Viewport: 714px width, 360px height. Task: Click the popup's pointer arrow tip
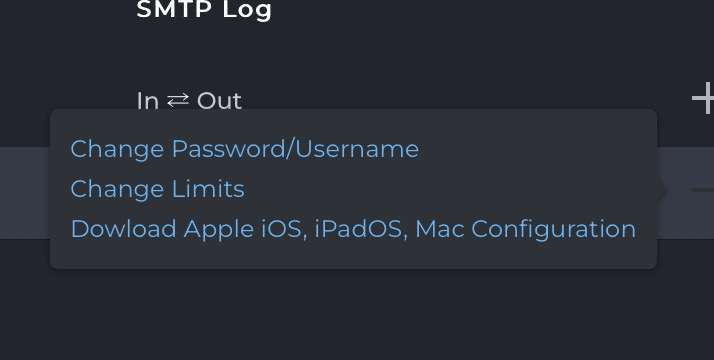[664, 189]
